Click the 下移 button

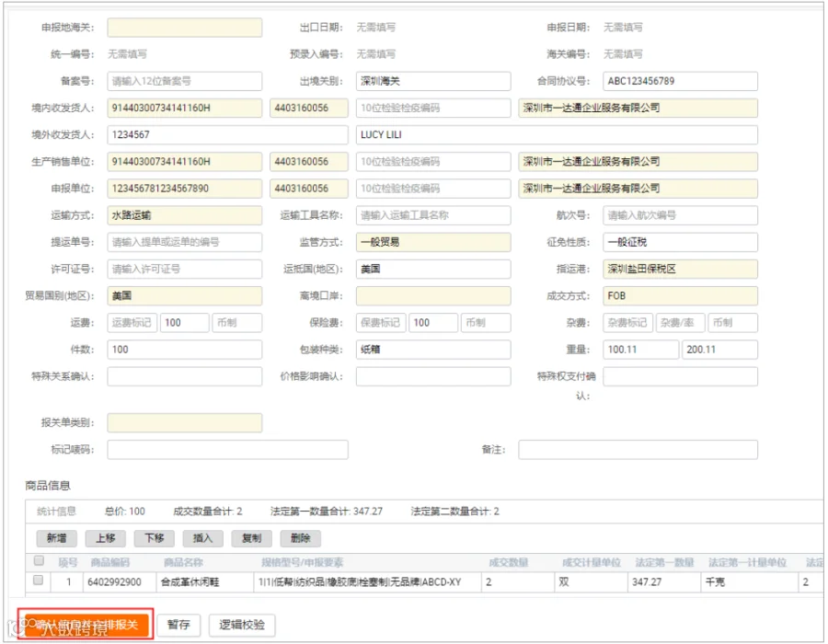click(155, 538)
